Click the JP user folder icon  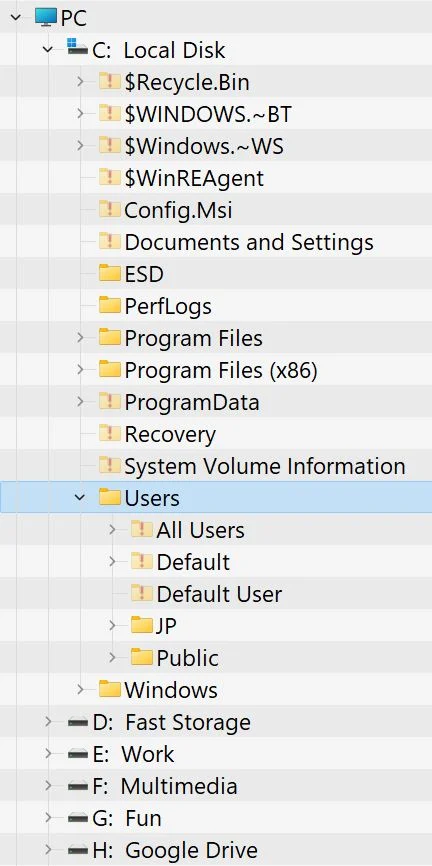pos(141,625)
